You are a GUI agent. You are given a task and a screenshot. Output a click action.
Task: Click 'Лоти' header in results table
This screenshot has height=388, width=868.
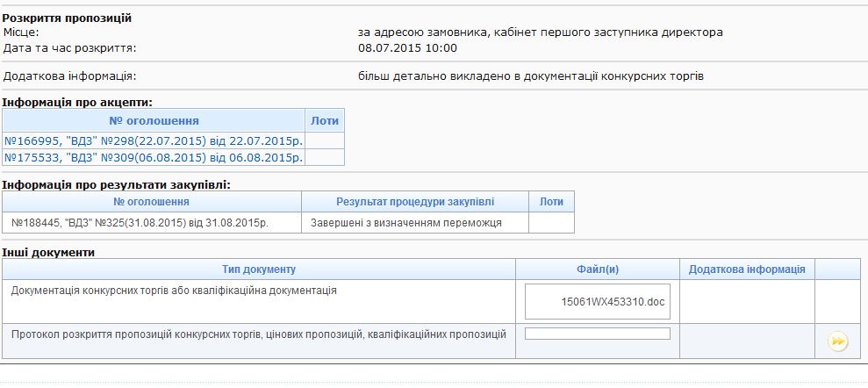click(551, 202)
